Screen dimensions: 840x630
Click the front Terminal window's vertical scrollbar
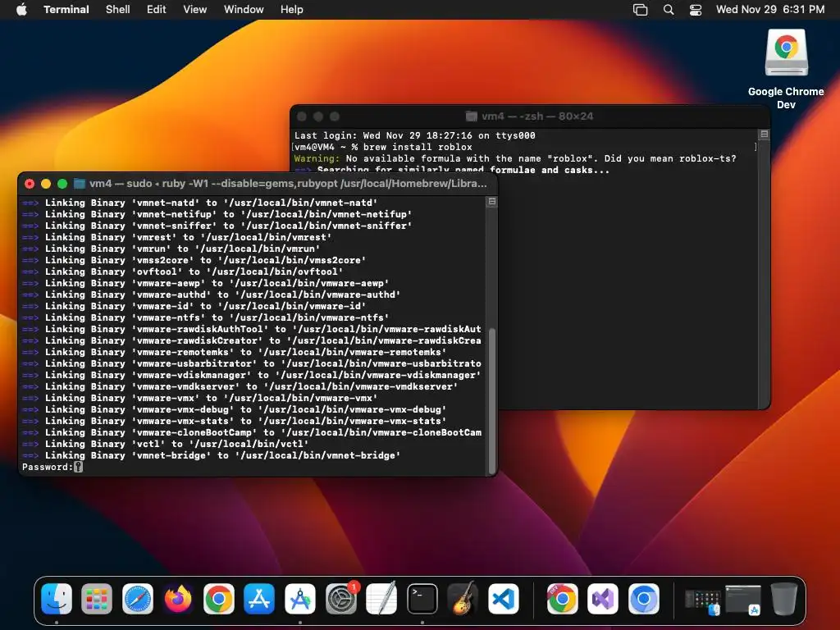[x=492, y=400]
